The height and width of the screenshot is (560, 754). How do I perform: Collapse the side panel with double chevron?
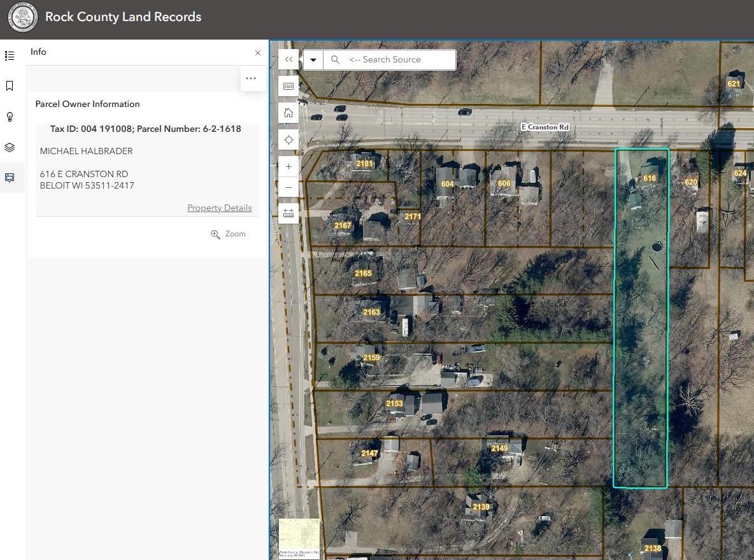288,60
